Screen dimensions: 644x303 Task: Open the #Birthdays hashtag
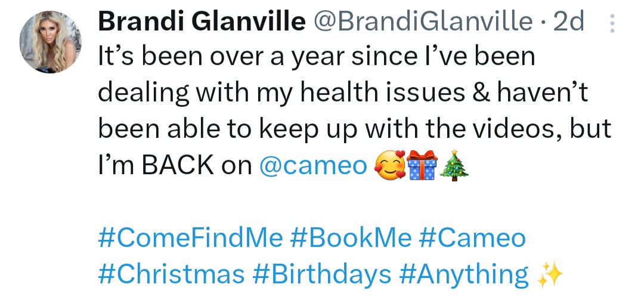(x=322, y=274)
